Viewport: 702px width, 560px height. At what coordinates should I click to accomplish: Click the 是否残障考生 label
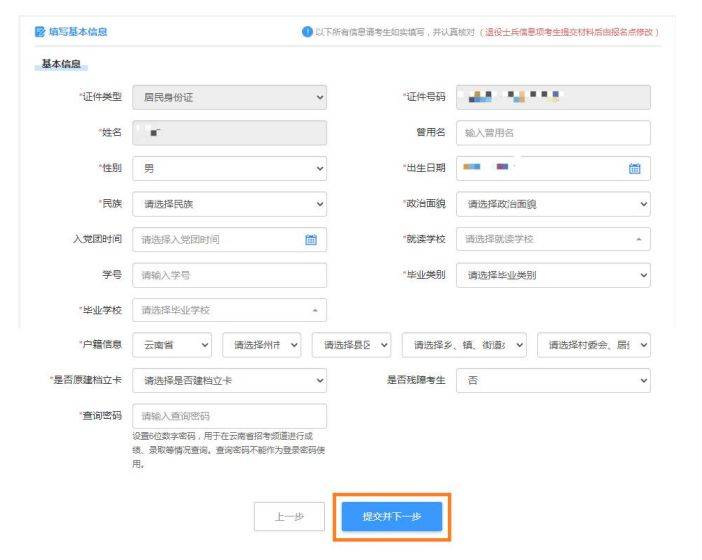(x=416, y=380)
